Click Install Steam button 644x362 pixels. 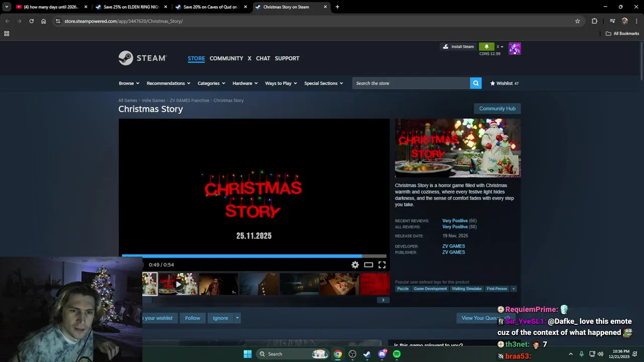coord(458,47)
